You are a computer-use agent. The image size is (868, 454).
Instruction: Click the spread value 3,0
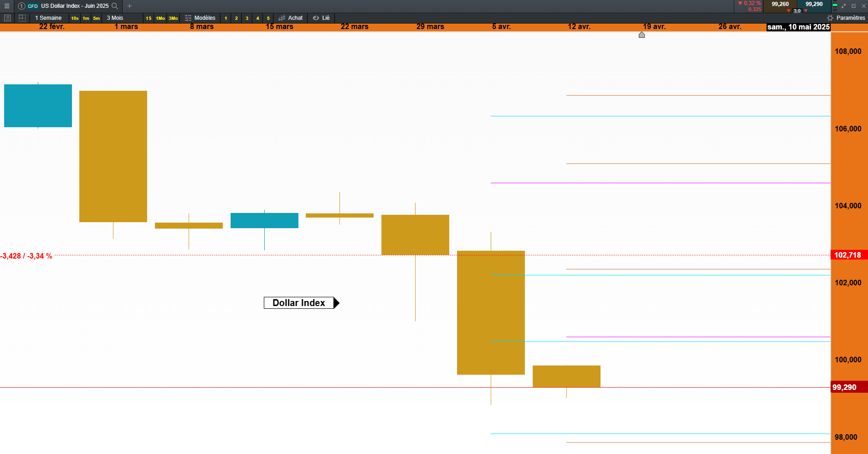797,11
